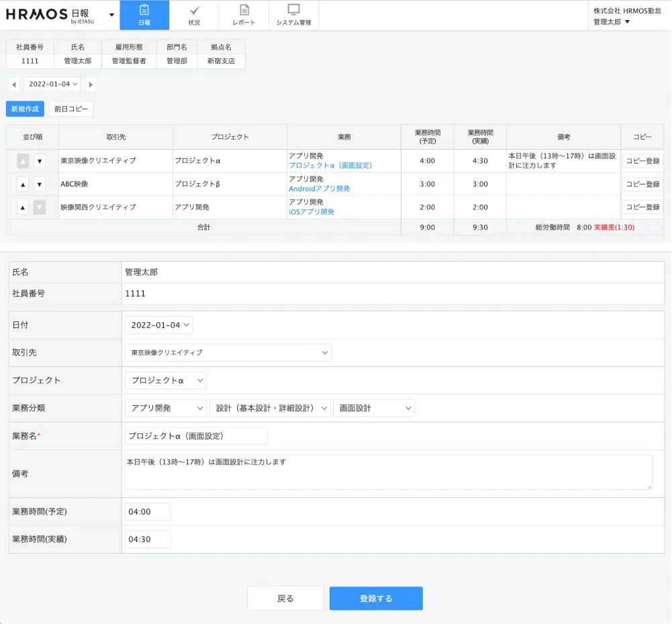The width and height of the screenshot is (672, 624).
Task: Open the 状況 check-mark icon in top navigation
Action: click(x=195, y=15)
